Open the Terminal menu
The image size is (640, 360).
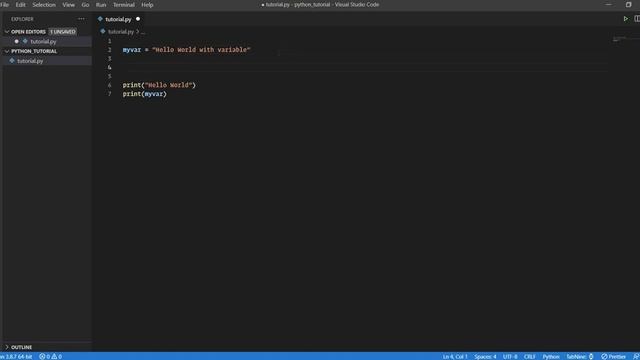(x=124, y=5)
